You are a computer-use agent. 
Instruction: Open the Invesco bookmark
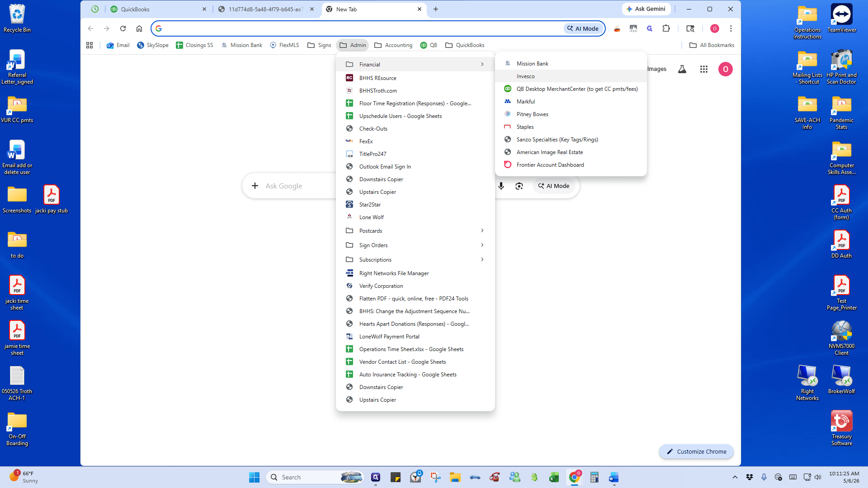click(571, 76)
